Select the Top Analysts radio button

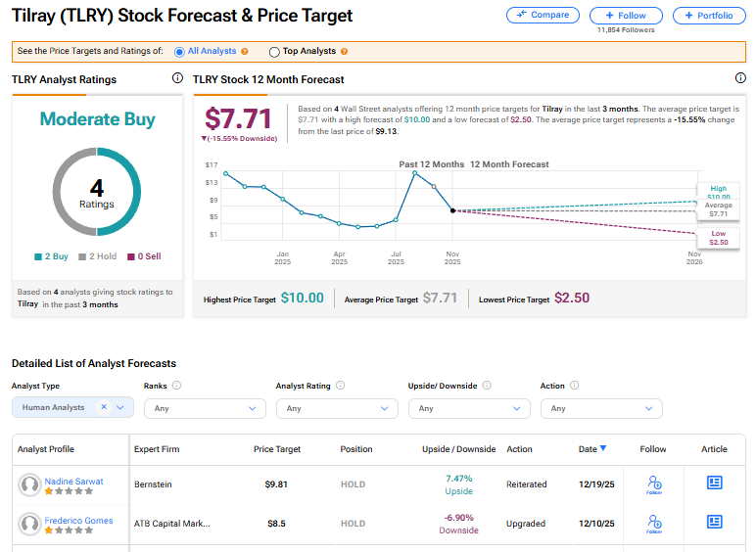(x=274, y=51)
